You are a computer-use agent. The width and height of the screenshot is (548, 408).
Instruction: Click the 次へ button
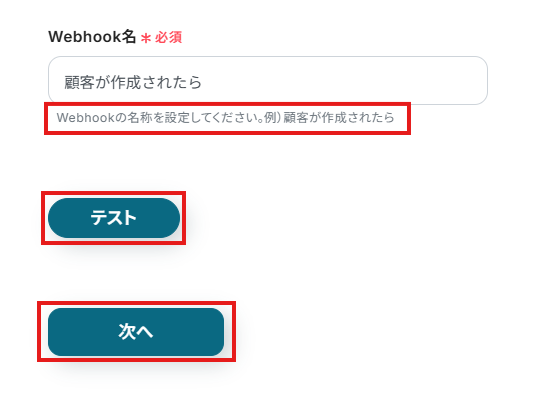coord(136,332)
